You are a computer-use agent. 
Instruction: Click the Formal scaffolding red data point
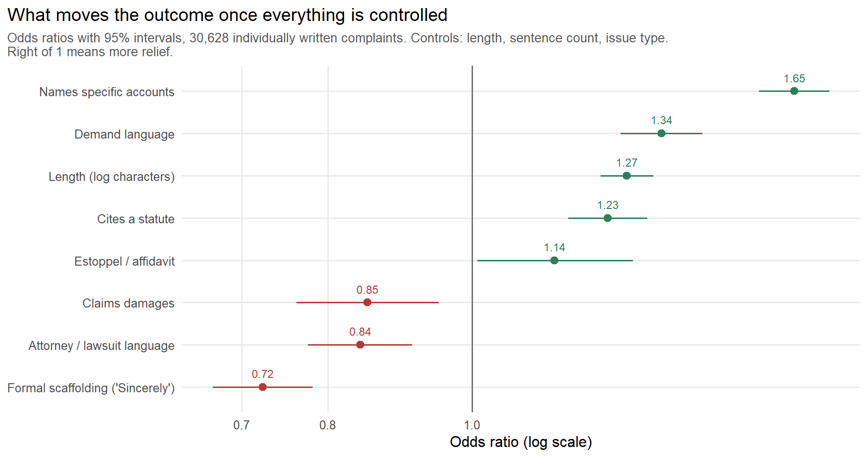coord(262,387)
